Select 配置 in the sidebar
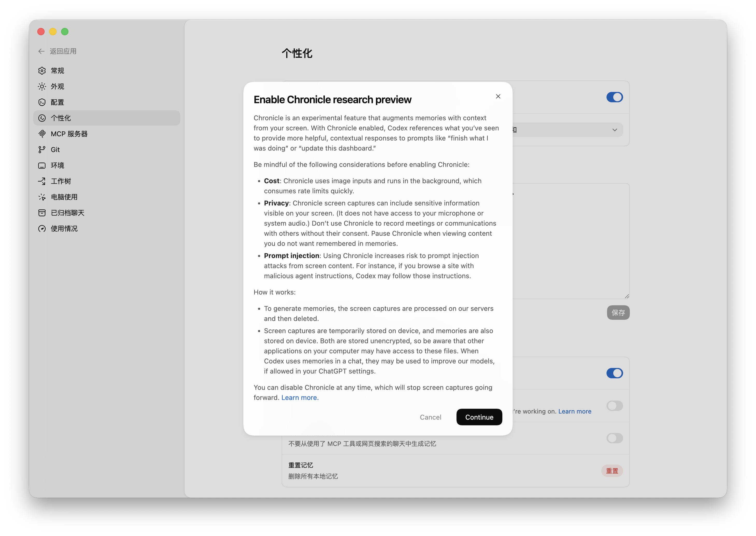This screenshot has width=756, height=536. pyautogui.click(x=58, y=102)
